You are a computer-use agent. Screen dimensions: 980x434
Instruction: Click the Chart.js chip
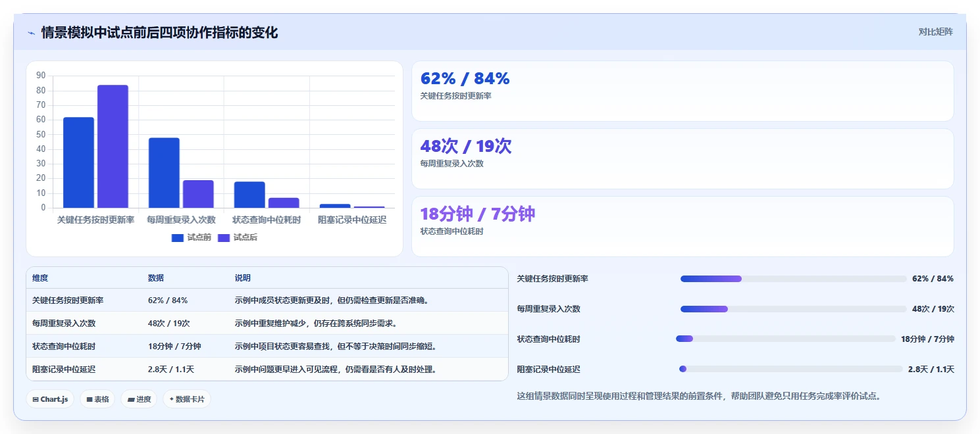click(50, 399)
